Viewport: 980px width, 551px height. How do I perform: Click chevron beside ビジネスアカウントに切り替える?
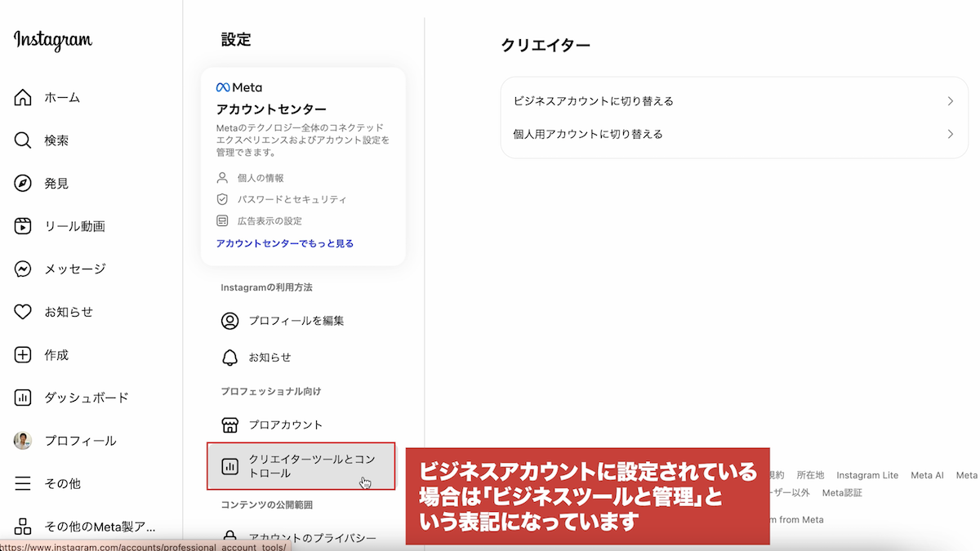[x=950, y=101]
